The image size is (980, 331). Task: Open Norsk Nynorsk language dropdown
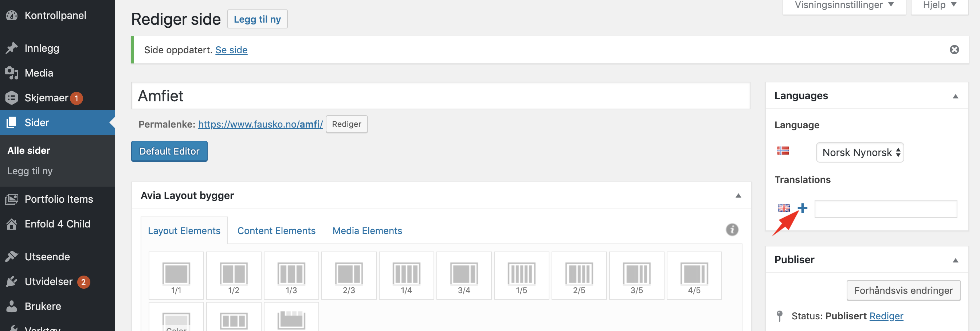coord(860,153)
